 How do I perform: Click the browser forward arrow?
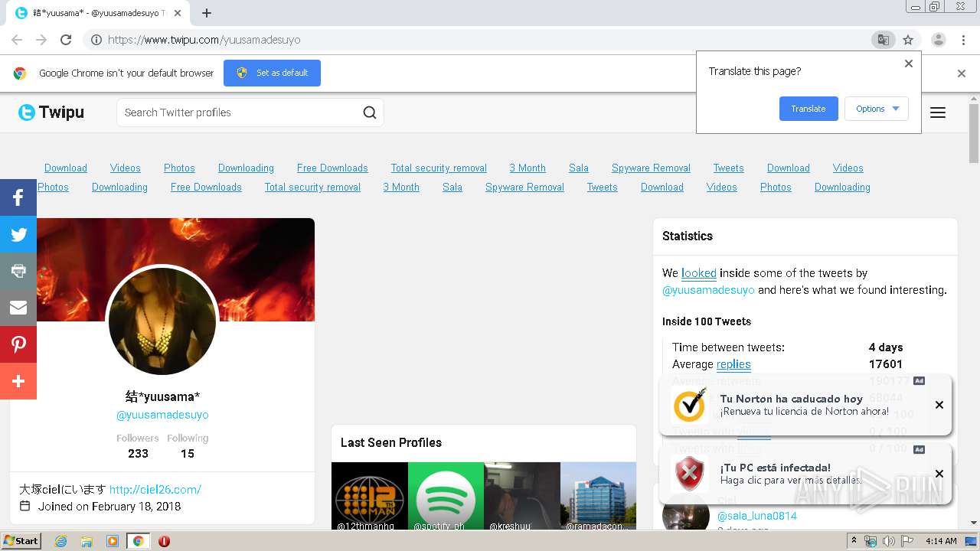coord(41,40)
